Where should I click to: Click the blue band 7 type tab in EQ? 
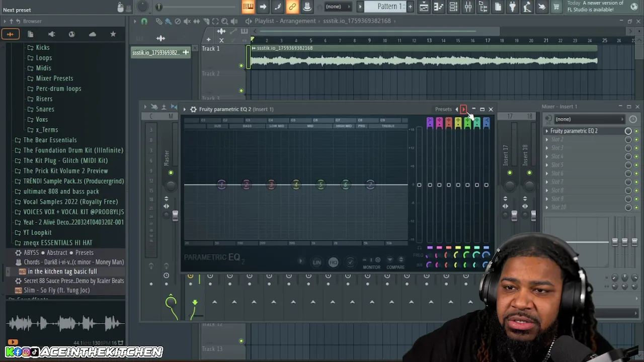pyautogui.click(x=486, y=123)
